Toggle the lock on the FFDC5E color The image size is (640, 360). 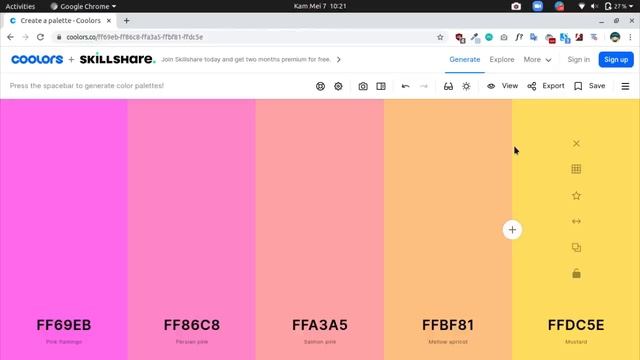576,273
